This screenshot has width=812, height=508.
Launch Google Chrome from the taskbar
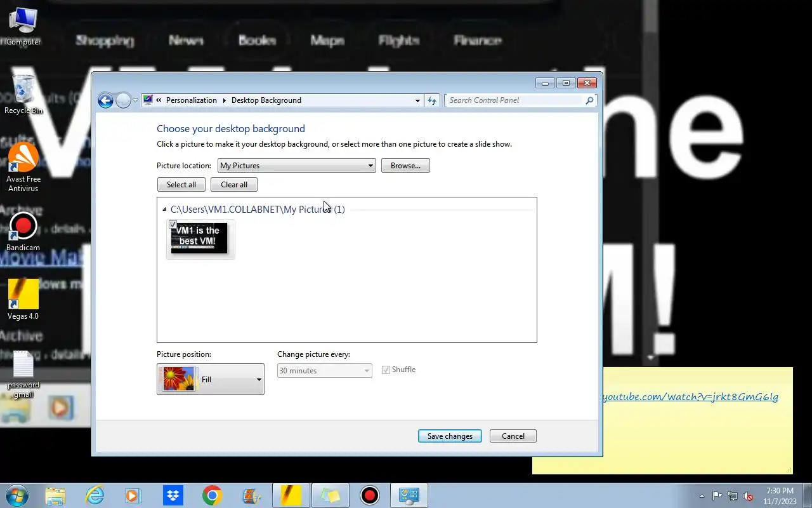click(x=212, y=495)
